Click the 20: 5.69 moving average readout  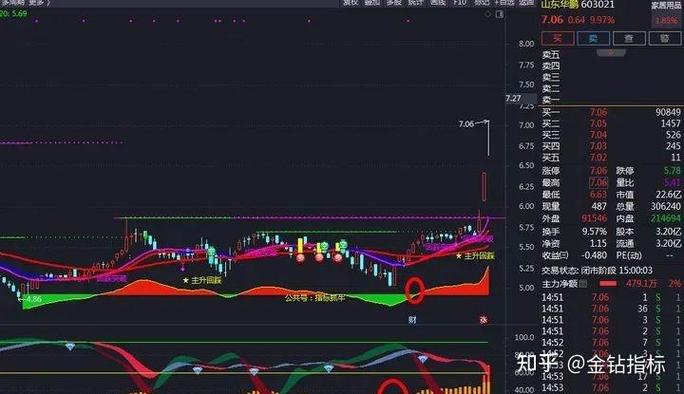(x=14, y=14)
